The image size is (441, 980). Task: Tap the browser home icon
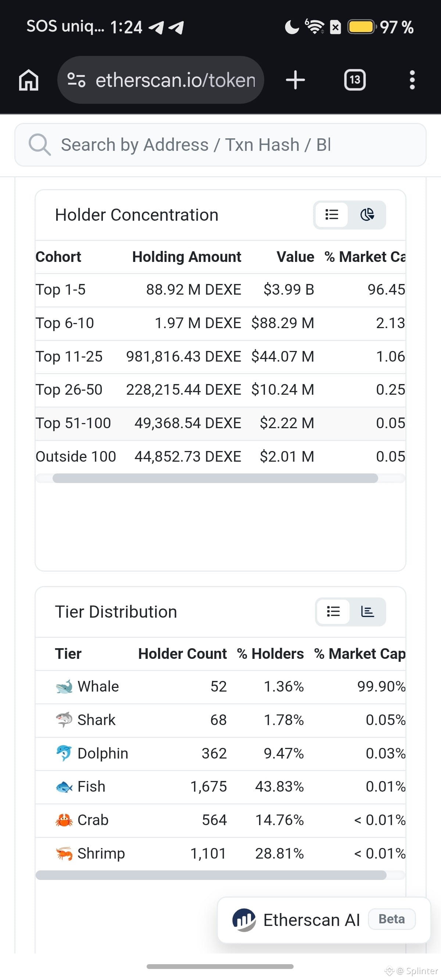[29, 80]
